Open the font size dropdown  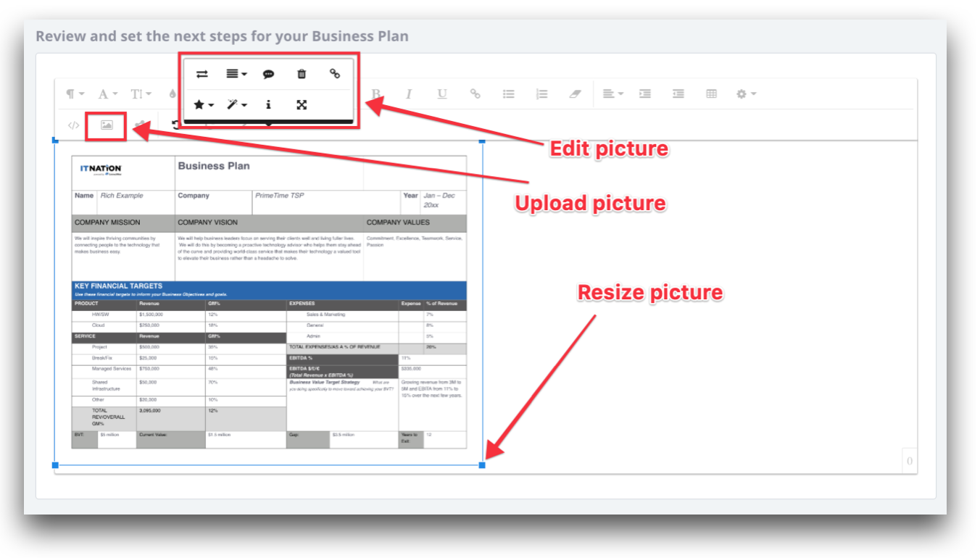click(141, 94)
